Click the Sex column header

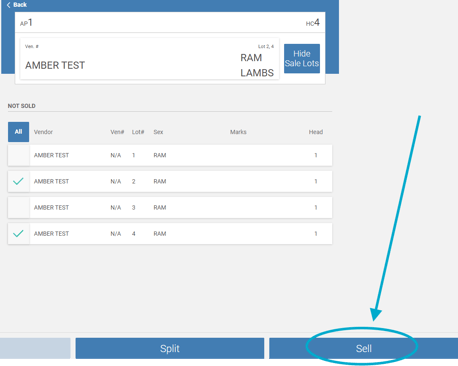158,132
